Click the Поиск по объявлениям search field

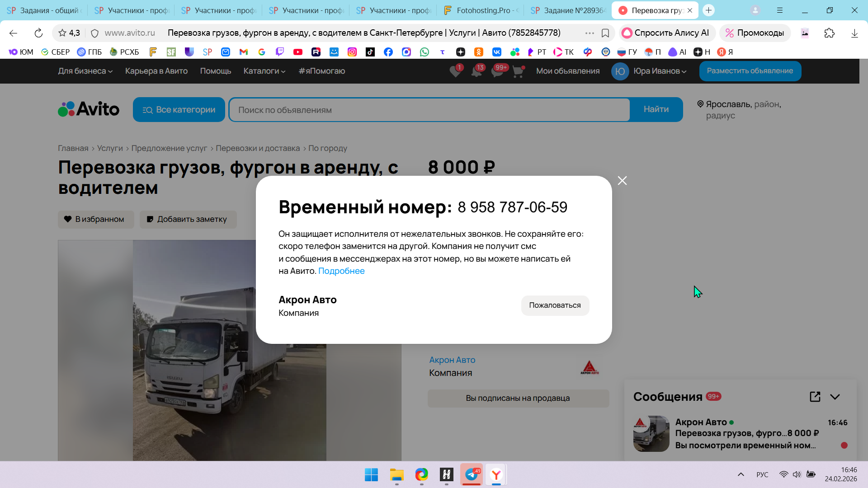(429, 110)
